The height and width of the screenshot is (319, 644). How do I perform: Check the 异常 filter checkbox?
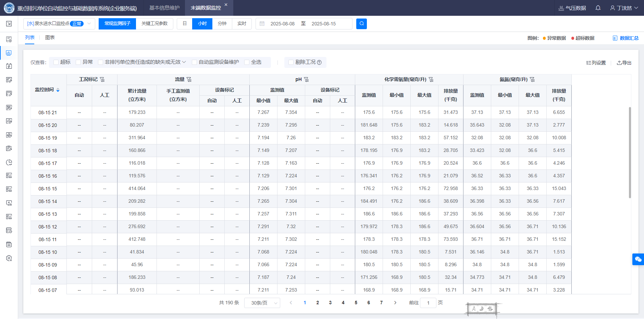[x=78, y=62]
